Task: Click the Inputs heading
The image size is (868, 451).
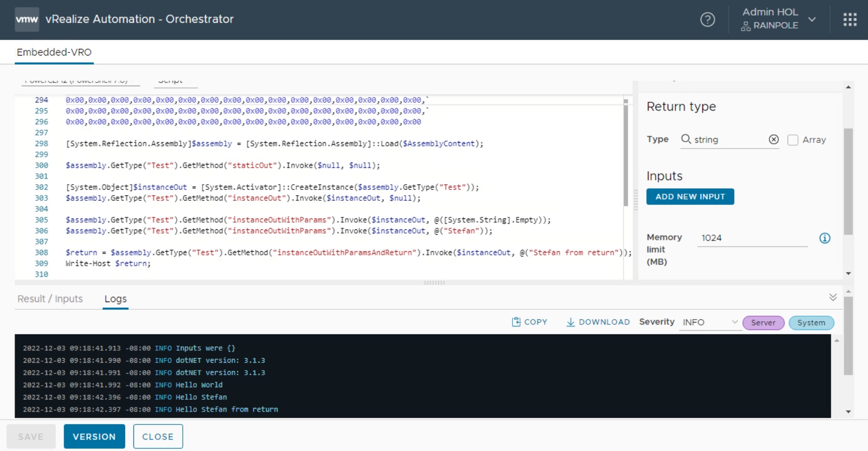Action: [664, 176]
